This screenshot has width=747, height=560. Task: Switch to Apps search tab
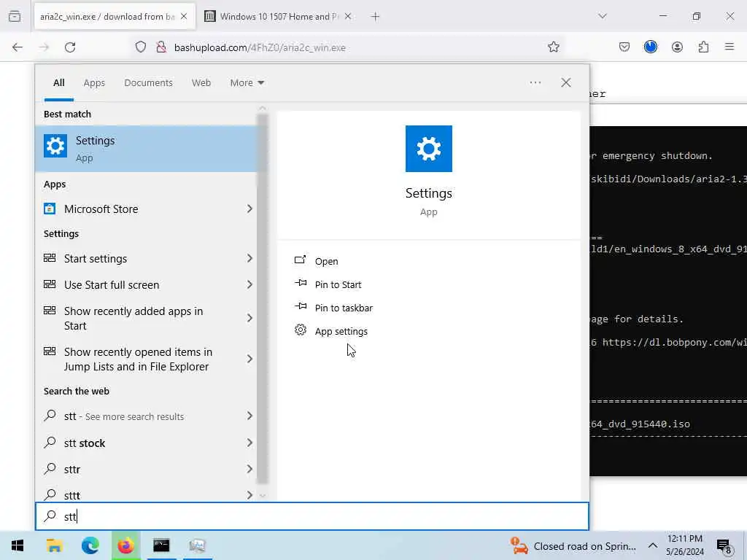(x=94, y=83)
